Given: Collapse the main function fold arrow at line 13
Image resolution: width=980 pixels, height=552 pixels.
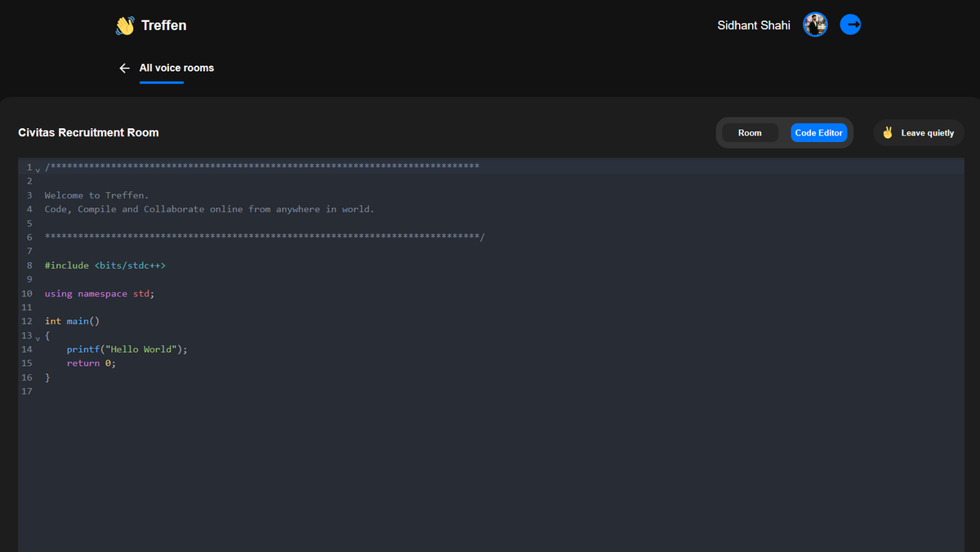Looking at the screenshot, I should [38, 338].
